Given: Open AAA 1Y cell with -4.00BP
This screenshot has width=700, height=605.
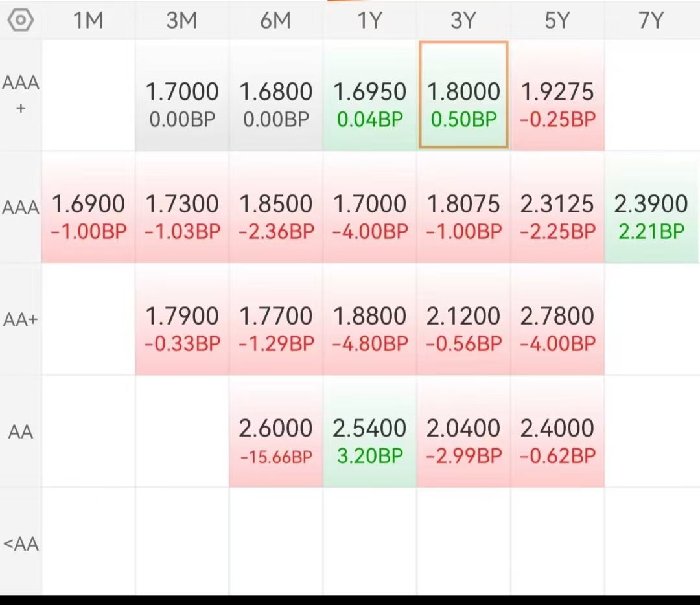Looking at the screenshot, I should click(369, 207).
